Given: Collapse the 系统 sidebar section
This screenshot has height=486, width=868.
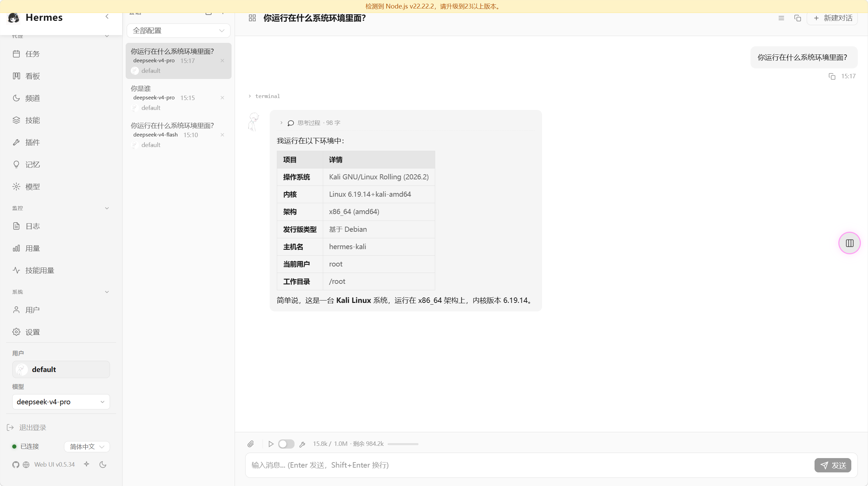Looking at the screenshot, I should pyautogui.click(x=107, y=292).
